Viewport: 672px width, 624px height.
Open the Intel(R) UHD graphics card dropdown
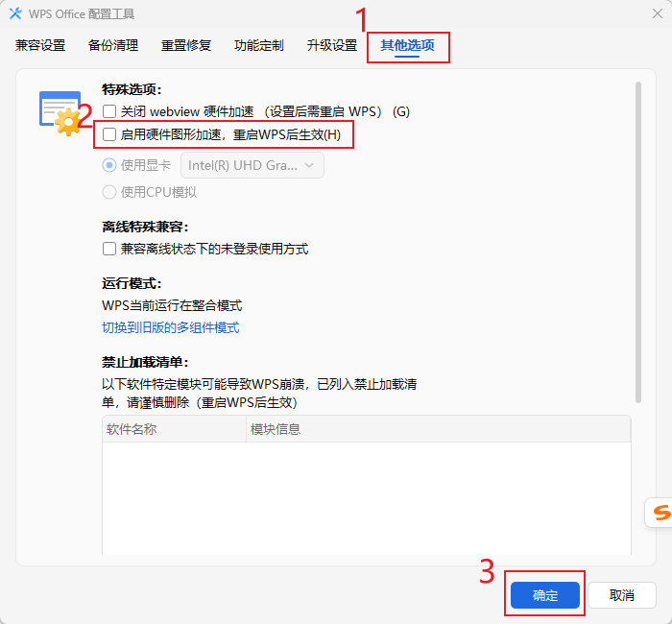tap(252, 165)
